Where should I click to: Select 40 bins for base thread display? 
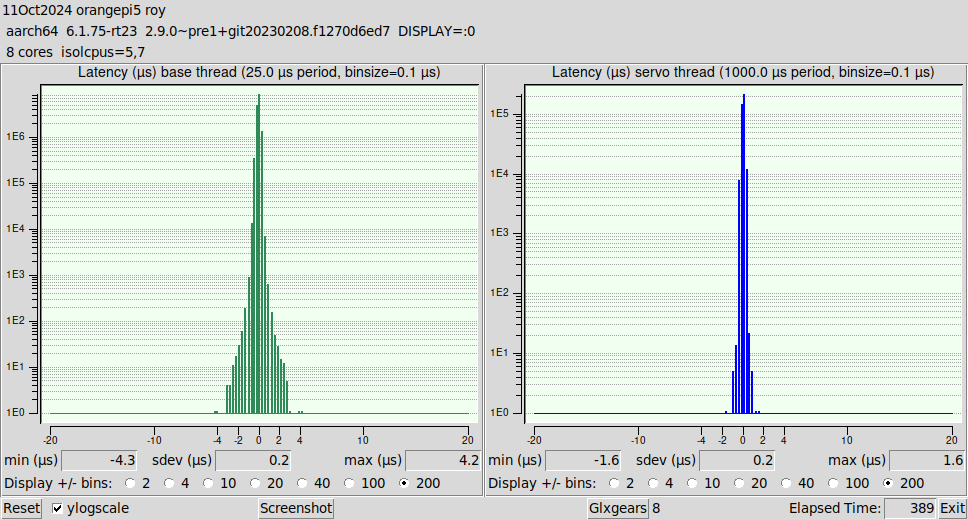click(x=302, y=483)
